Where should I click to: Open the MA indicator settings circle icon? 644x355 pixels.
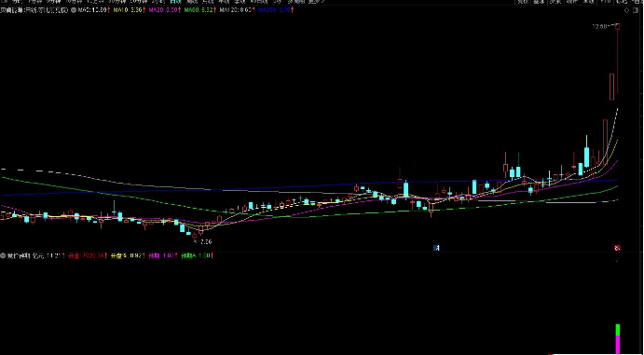pyautogui.click(x=73, y=10)
